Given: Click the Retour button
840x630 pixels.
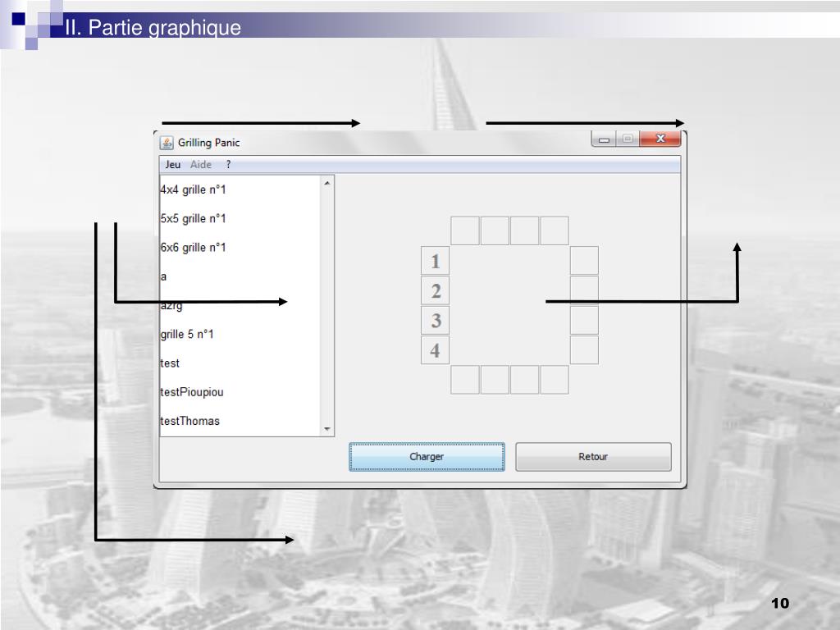Looking at the screenshot, I should [x=593, y=457].
